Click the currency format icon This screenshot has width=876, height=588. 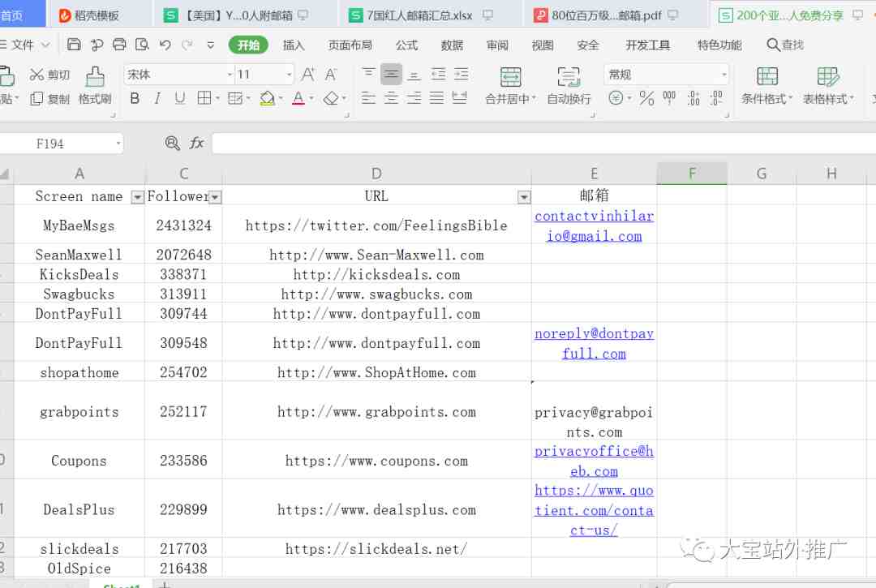616,98
